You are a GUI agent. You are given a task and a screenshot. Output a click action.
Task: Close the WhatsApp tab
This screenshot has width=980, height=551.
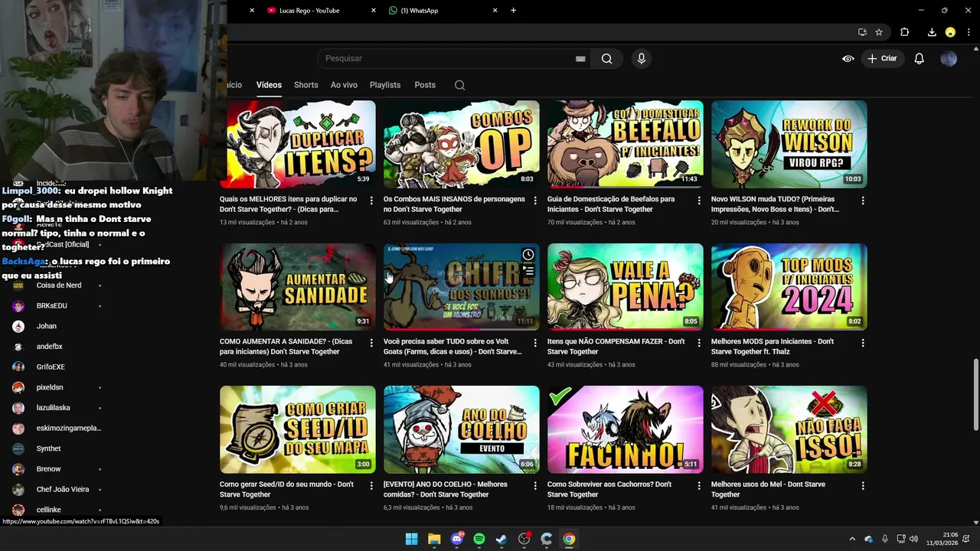(x=495, y=11)
